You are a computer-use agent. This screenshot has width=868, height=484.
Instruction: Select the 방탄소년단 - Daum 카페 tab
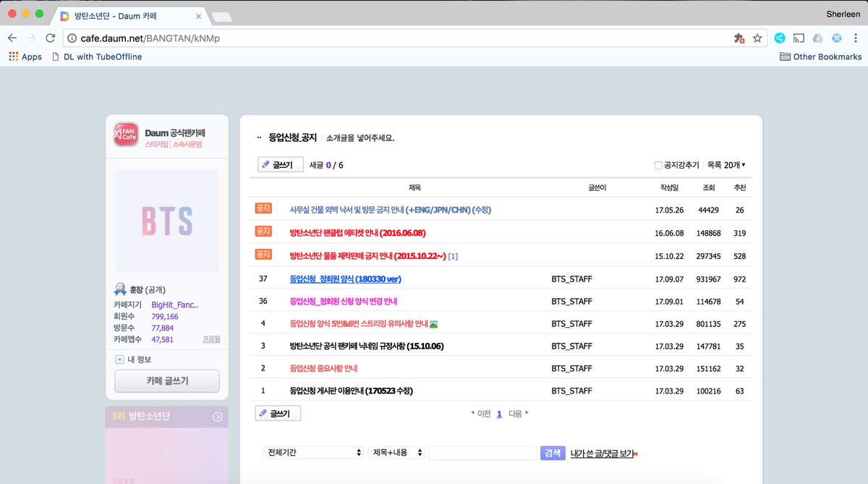tap(130, 15)
